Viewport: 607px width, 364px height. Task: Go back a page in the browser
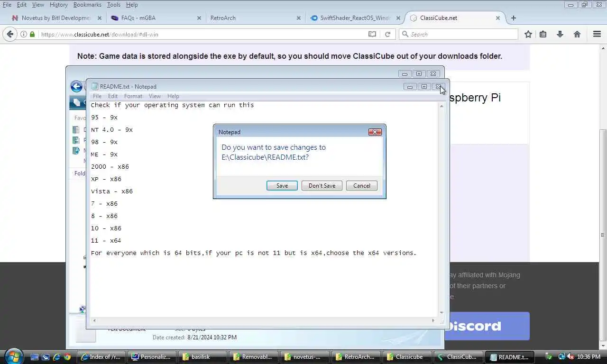point(10,34)
